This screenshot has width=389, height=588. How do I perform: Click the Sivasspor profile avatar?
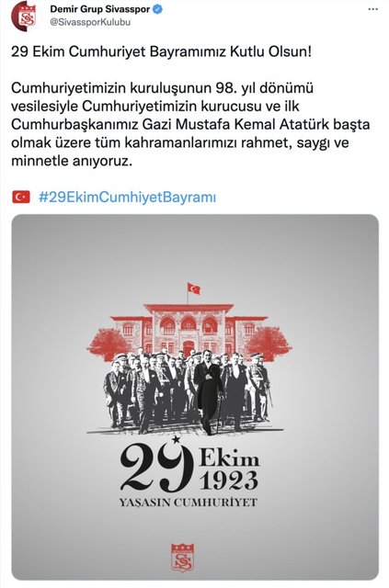(x=25, y=16)
